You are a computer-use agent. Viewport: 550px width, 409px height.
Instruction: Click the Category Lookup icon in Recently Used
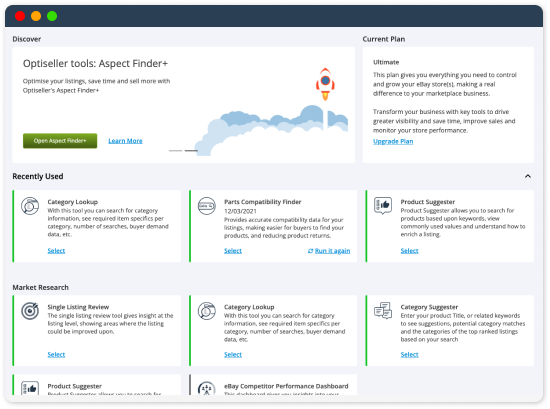(x=30, y=206)
